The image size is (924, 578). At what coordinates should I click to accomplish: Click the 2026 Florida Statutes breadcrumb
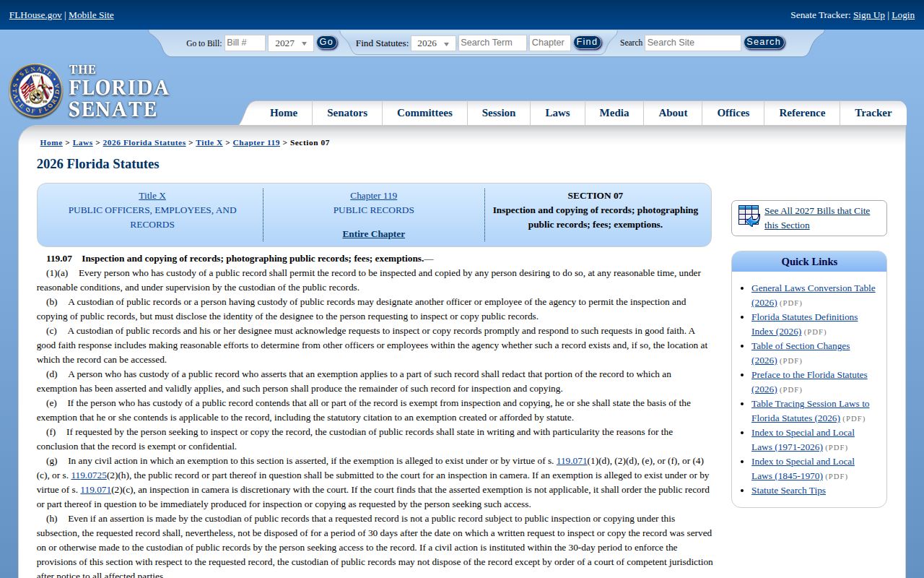[144, 142]
